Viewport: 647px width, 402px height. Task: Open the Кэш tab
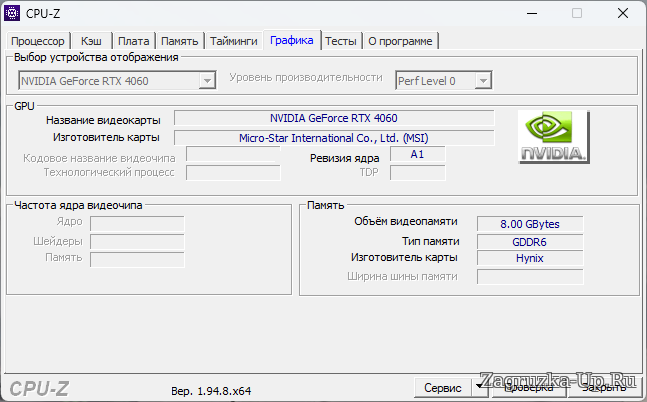click(91, 41)
